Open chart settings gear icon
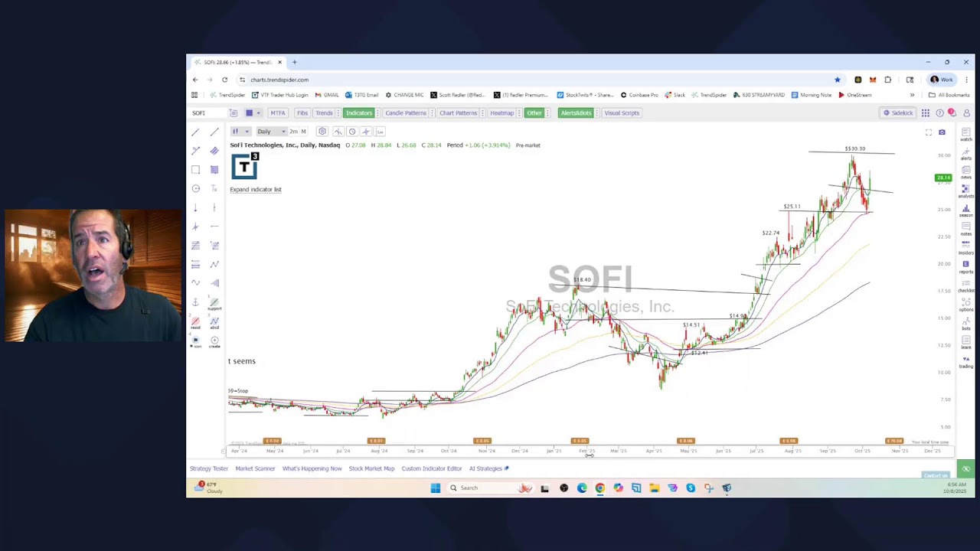Viewport: 980px width, 551px height. pos(322,132)
